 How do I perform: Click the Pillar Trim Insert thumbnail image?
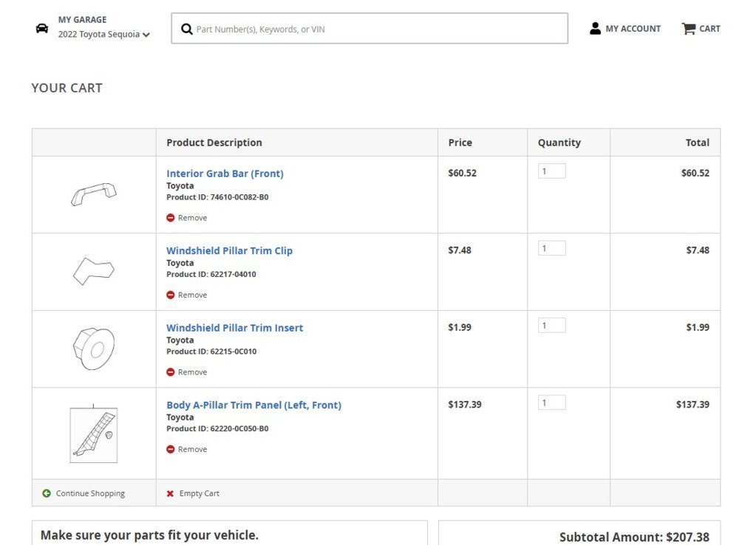94,349
